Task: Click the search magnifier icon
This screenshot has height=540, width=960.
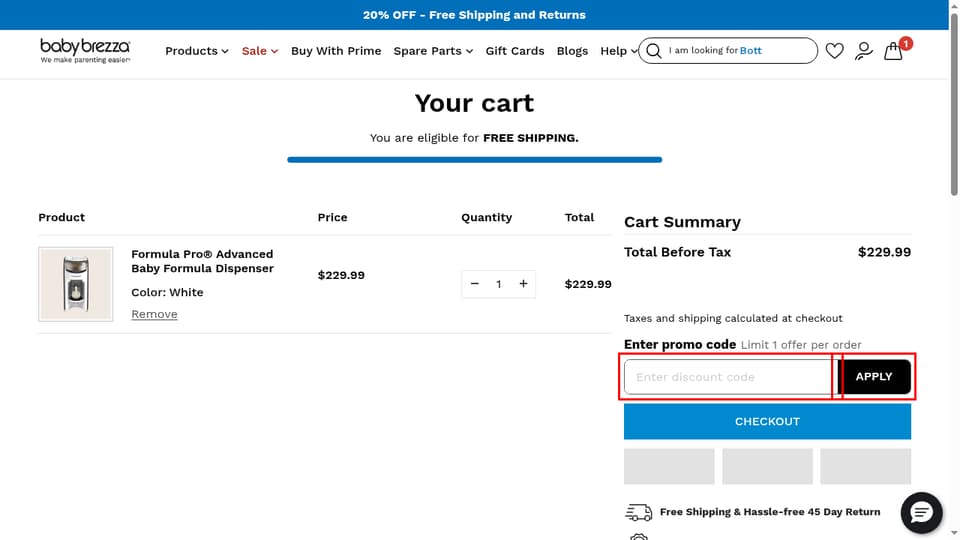Action: tap(653, 51)
